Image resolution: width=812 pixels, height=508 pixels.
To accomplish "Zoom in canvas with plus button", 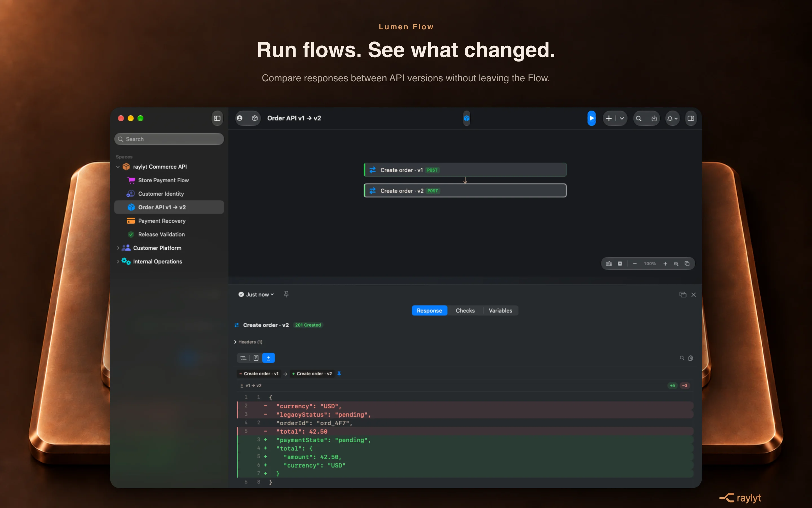I will coord(665,264).
